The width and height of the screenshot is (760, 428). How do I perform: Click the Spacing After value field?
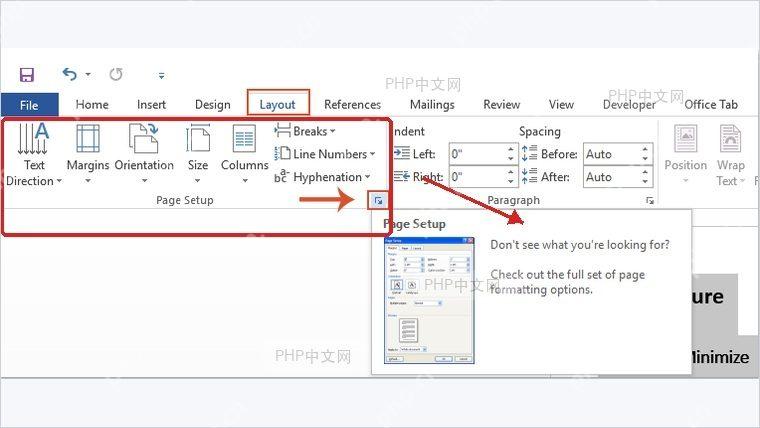click(x=612, y=177)
